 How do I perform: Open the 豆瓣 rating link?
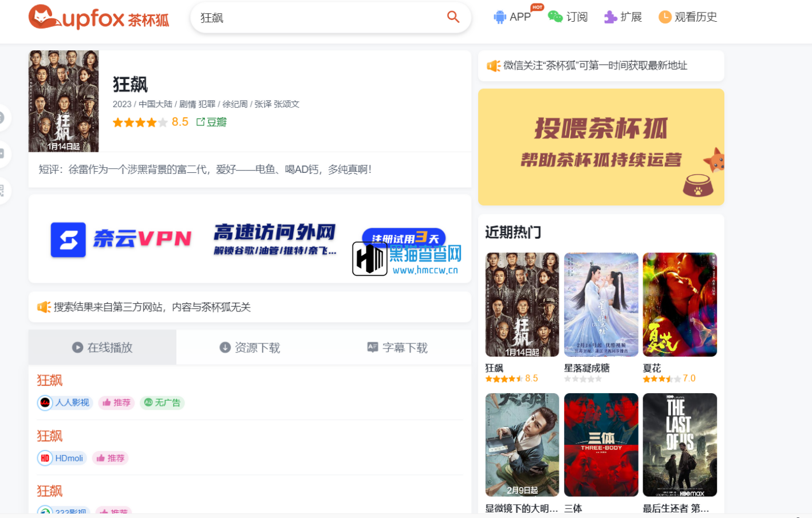(216, 121)
